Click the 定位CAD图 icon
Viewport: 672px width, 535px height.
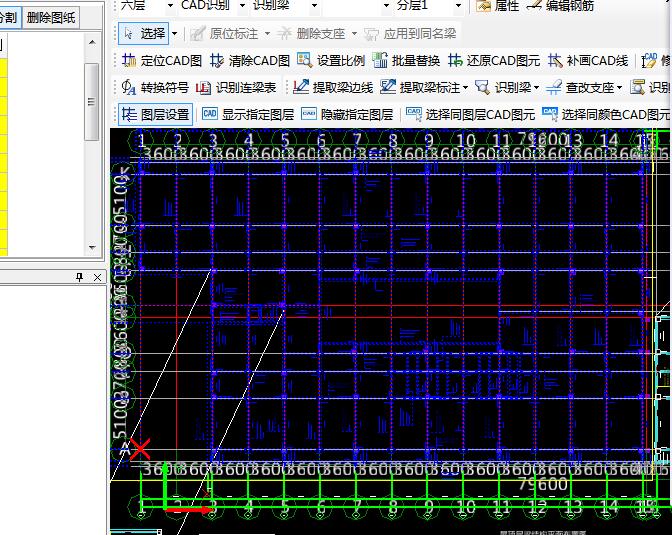click(129, 60)
